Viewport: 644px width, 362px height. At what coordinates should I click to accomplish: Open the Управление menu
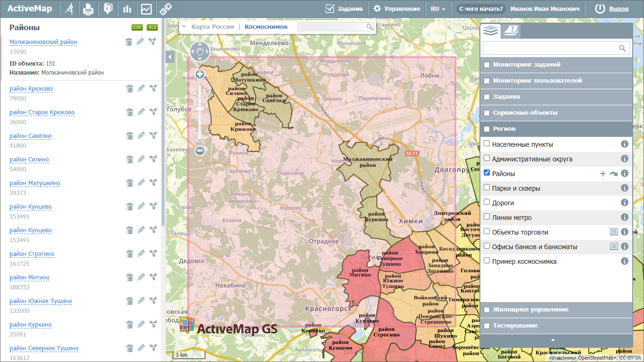tap(396, 9)
